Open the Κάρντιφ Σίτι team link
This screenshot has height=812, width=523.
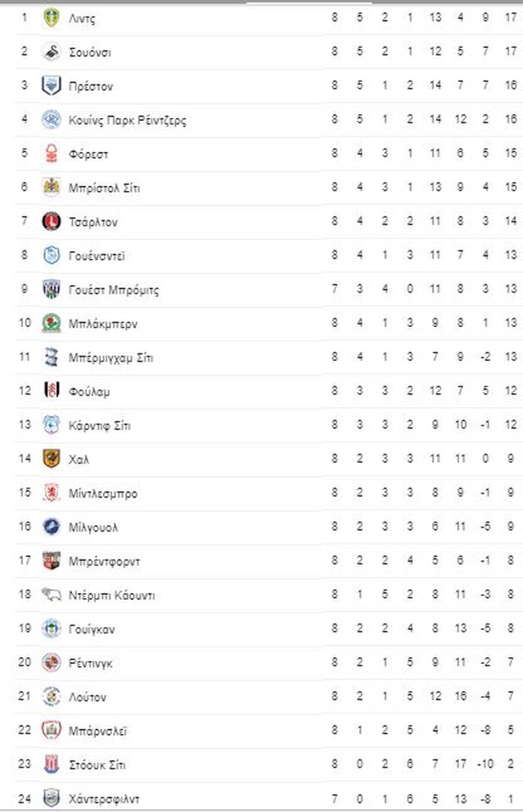click(99, 425)
